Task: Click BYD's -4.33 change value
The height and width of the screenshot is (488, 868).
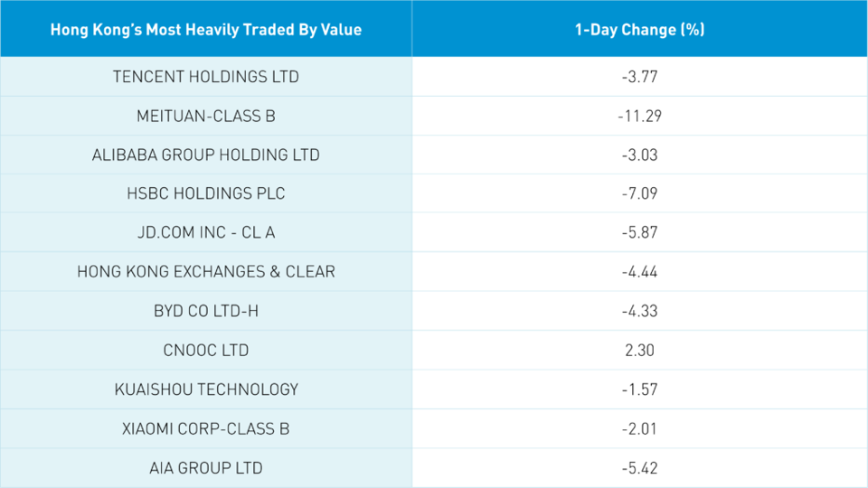Action: pos(639,311)
